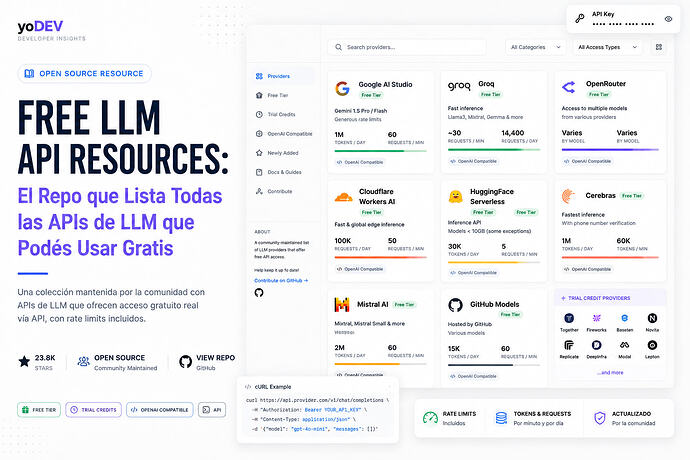The image size is (690, 460).
Task: Click the Replicate provider icon
Action: pyautogui.click(x=569, y=345)
